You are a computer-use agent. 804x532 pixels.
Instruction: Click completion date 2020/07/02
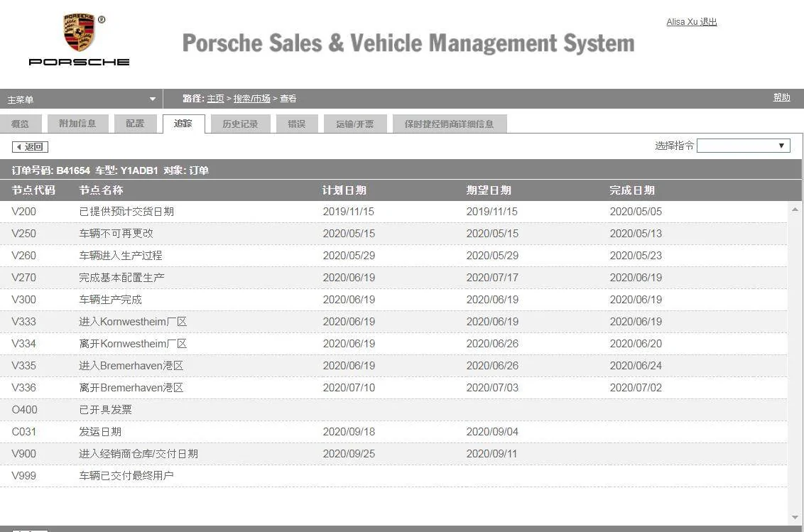tap(636, 388)
